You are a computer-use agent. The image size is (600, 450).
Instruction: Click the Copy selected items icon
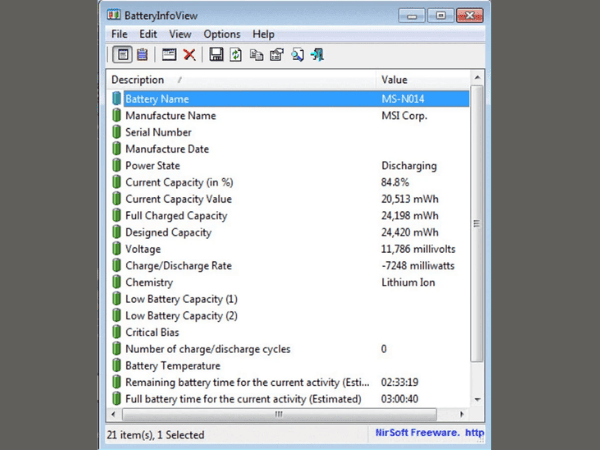(256, 55)
